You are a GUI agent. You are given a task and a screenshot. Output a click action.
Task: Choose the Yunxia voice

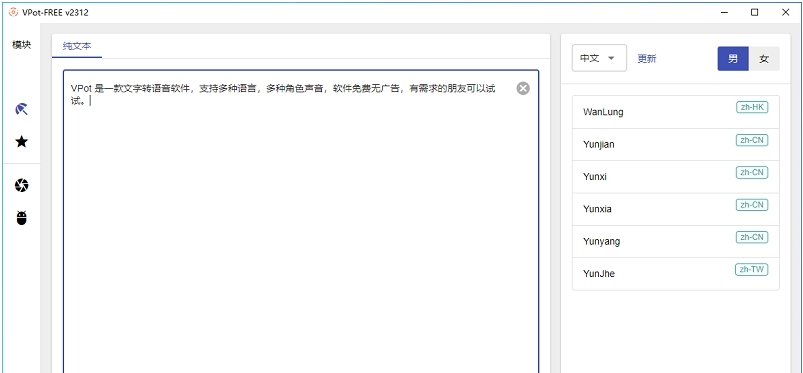click(x=675, y=209)
